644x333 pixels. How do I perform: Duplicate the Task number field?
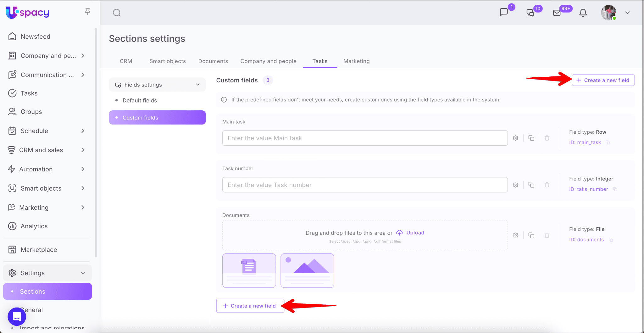point(531,185)
